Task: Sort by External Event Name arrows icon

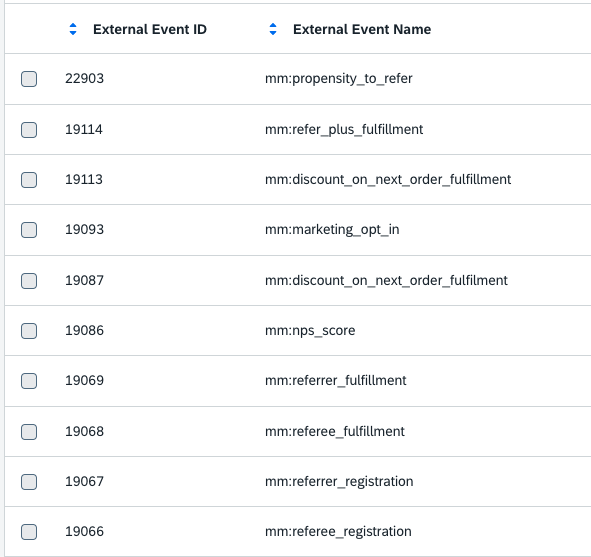Action: [x=273, y=29]
